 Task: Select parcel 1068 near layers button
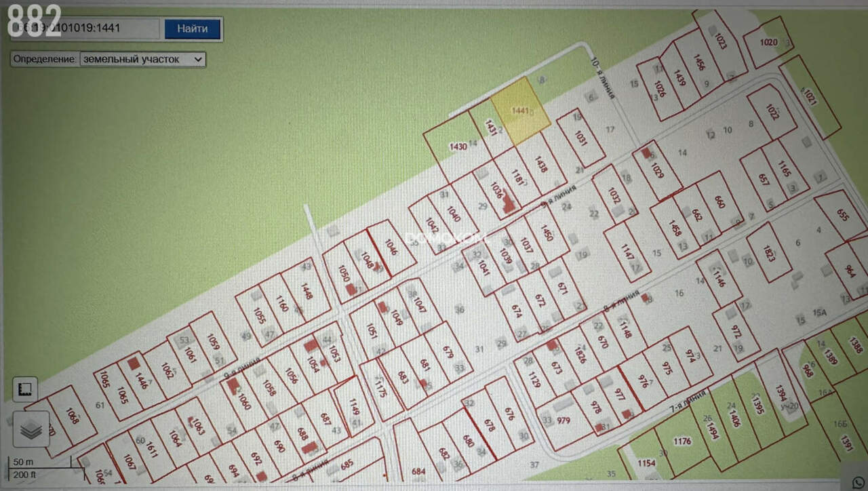73,416
